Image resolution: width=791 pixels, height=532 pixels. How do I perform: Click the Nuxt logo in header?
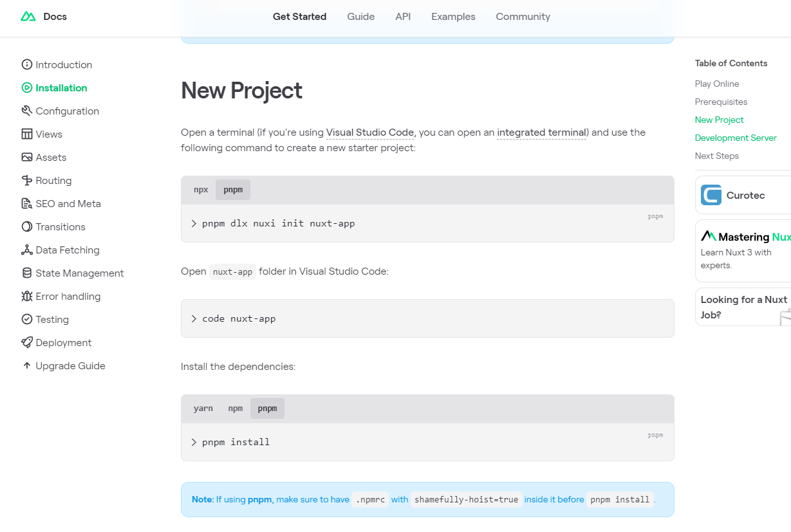click(x=28, y=17)
